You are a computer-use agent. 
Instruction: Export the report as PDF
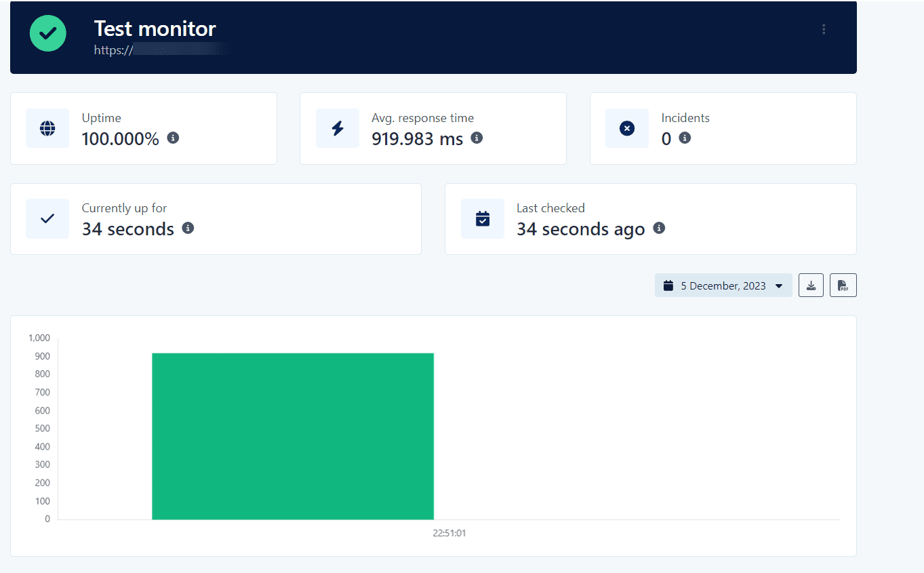coord(843,285)
